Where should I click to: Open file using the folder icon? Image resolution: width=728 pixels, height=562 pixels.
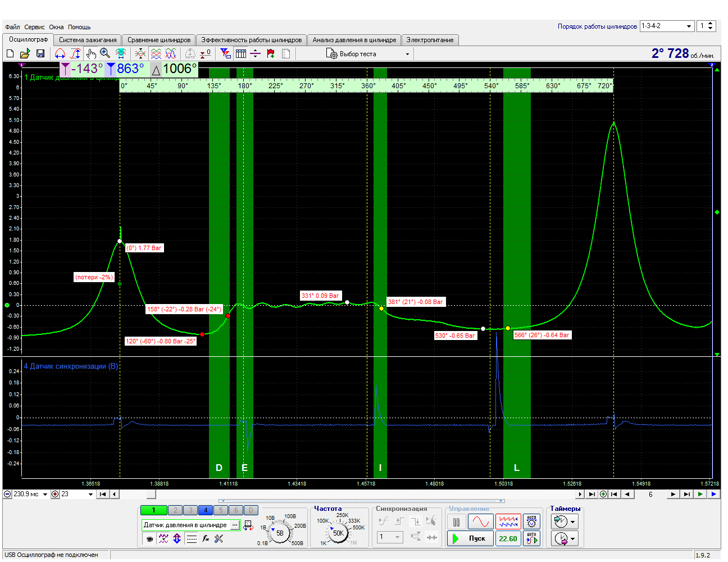(25, 53)
